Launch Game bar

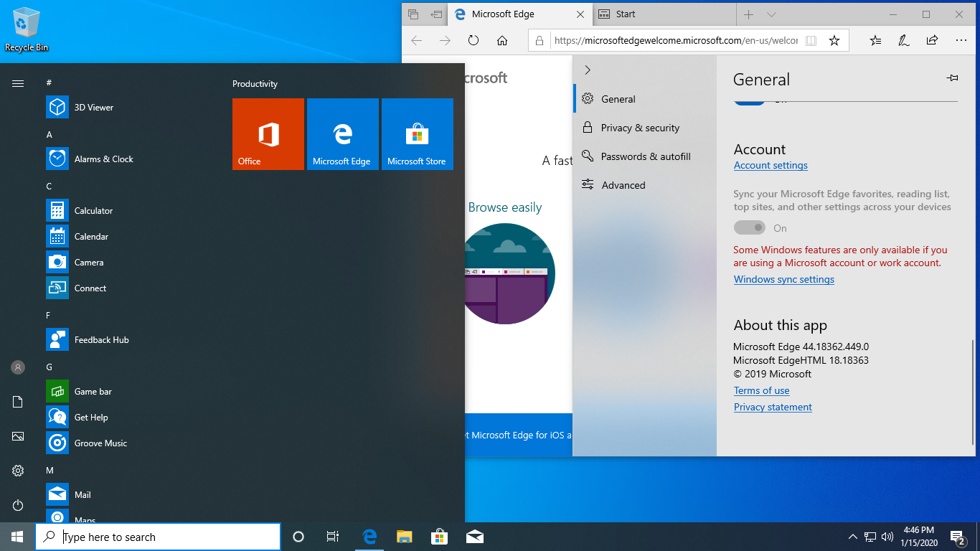coord(129,392)
